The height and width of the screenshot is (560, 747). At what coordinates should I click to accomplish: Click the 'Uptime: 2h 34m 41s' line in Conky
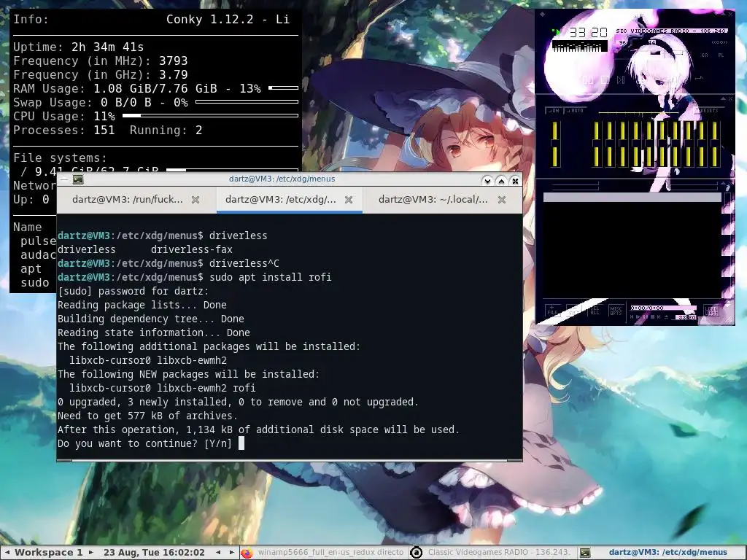(78, 47)
